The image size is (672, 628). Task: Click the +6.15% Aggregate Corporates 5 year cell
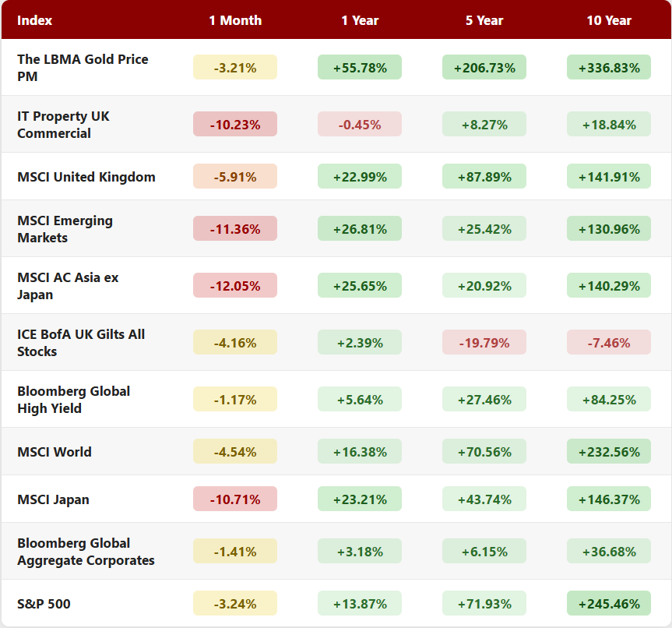484,552
